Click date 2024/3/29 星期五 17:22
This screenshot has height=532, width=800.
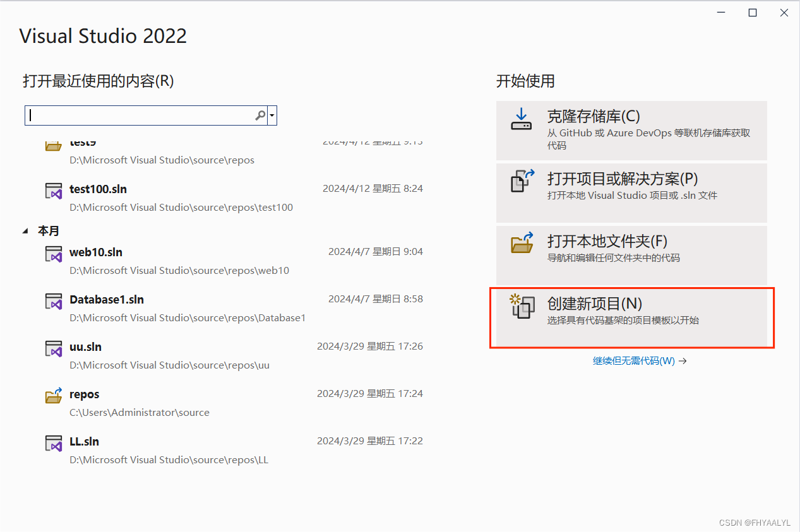click(370, 440)
